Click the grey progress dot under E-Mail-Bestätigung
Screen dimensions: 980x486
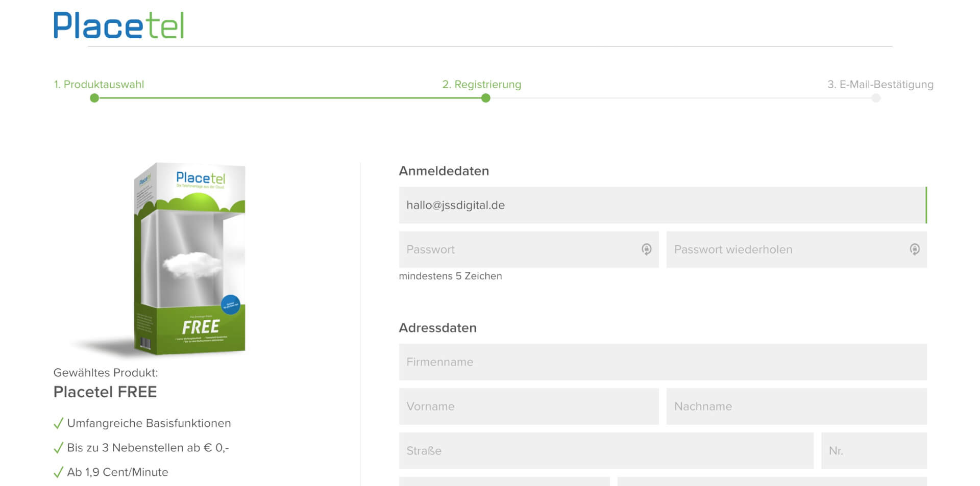click(x=876, y=98)
